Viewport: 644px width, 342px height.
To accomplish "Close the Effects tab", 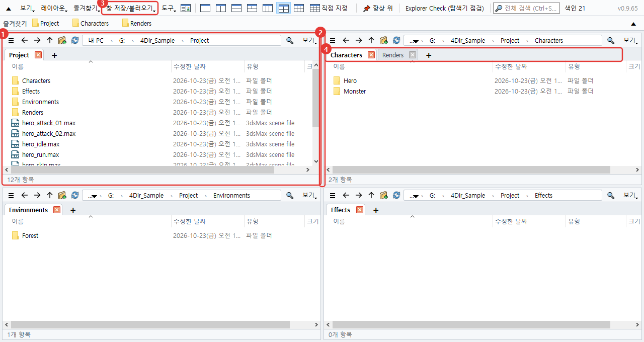I will [x=360, y=210].
